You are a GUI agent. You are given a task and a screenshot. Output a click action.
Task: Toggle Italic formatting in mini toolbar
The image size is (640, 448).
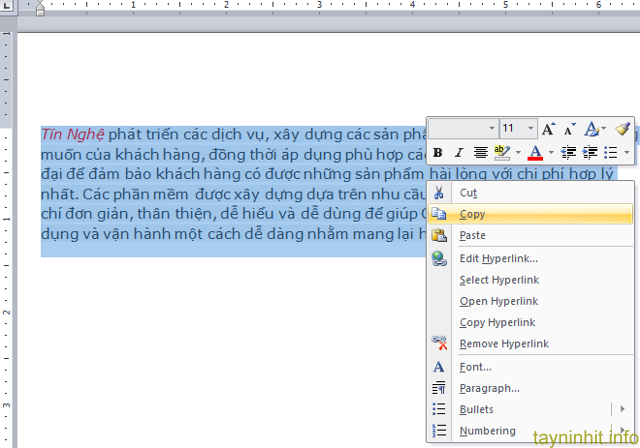[x=459, y=153]
